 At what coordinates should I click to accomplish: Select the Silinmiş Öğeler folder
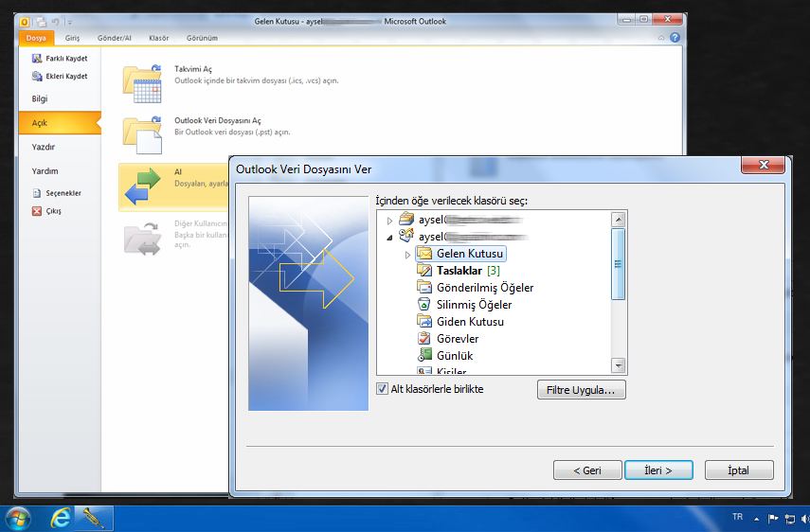click(464, 305)
